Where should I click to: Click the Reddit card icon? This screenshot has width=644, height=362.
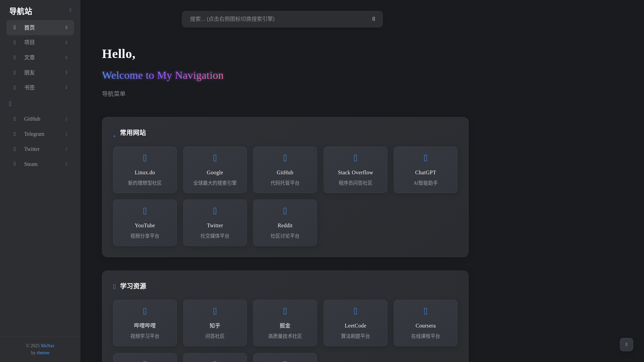point(285,211)
